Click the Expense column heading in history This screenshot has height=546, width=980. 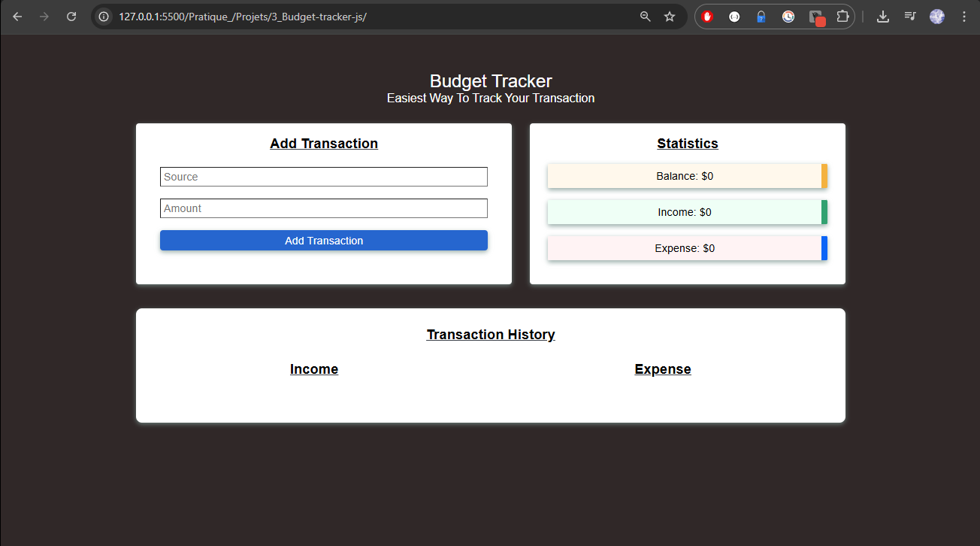pyautogui.click(x=663, y=369)
